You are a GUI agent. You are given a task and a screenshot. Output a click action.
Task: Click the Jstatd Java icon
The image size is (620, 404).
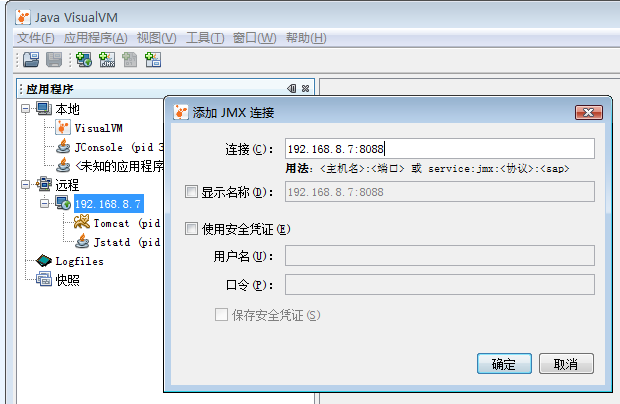(82, 241)
